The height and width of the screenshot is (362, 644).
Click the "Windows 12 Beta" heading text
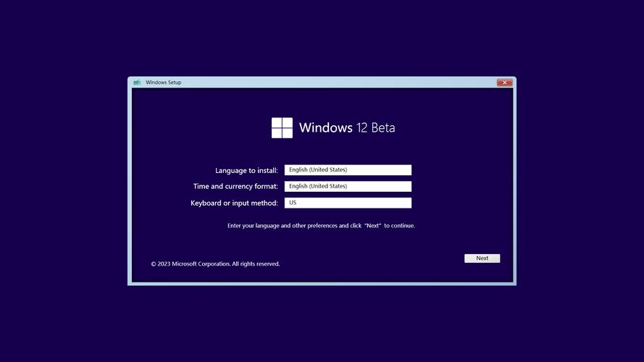(347, 127)
